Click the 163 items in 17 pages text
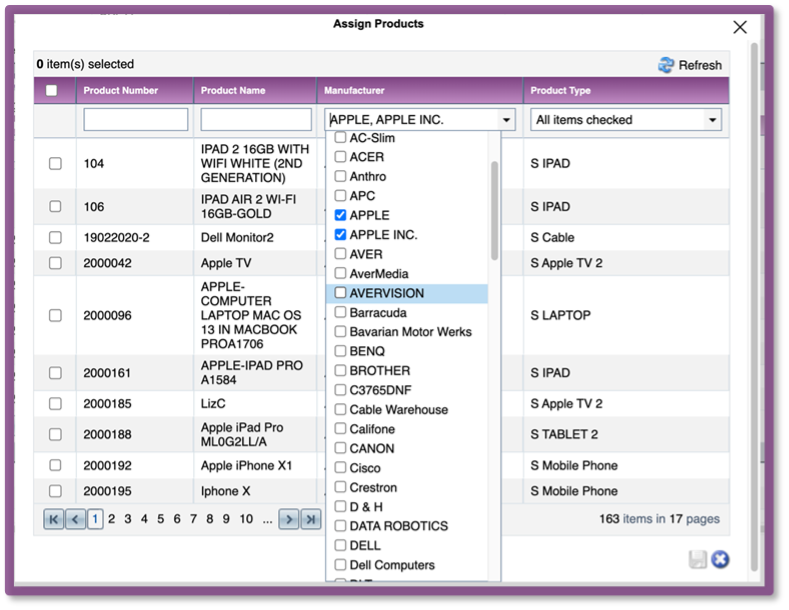789x610 pixels. pyautogui.click(x=659, y=519)
